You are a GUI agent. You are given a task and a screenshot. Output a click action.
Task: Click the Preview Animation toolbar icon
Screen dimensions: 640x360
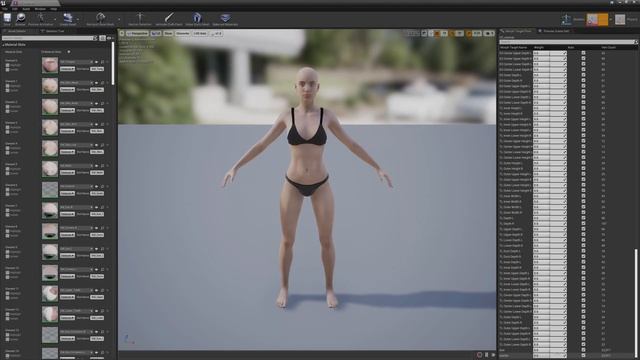pyautogui.click(x=41, y=17)
